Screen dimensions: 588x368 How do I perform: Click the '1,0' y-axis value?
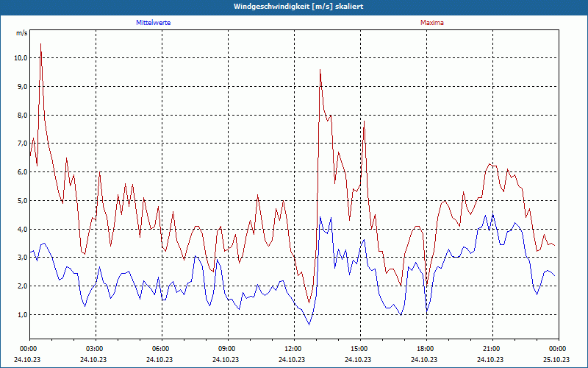[x=23, y=315]
